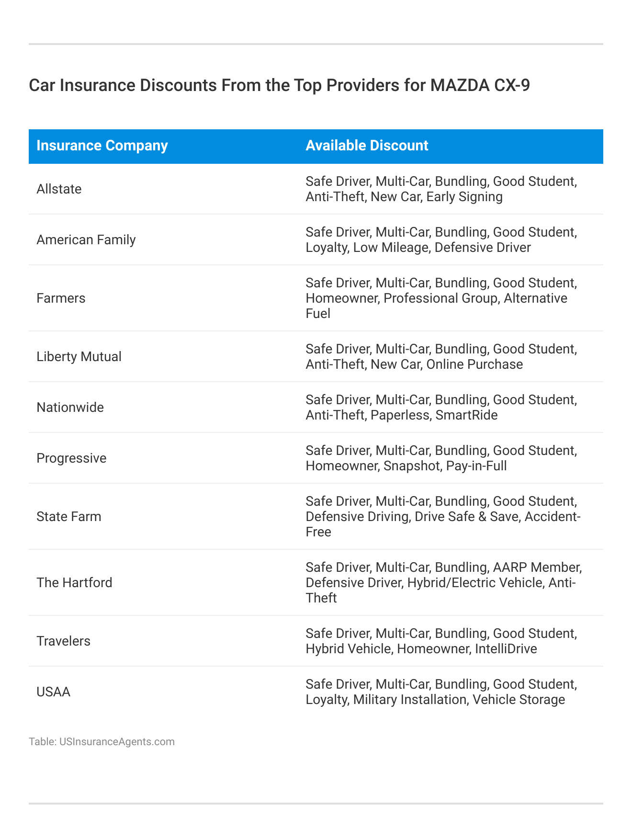Click the USAA company name

(x=53, y=692)
